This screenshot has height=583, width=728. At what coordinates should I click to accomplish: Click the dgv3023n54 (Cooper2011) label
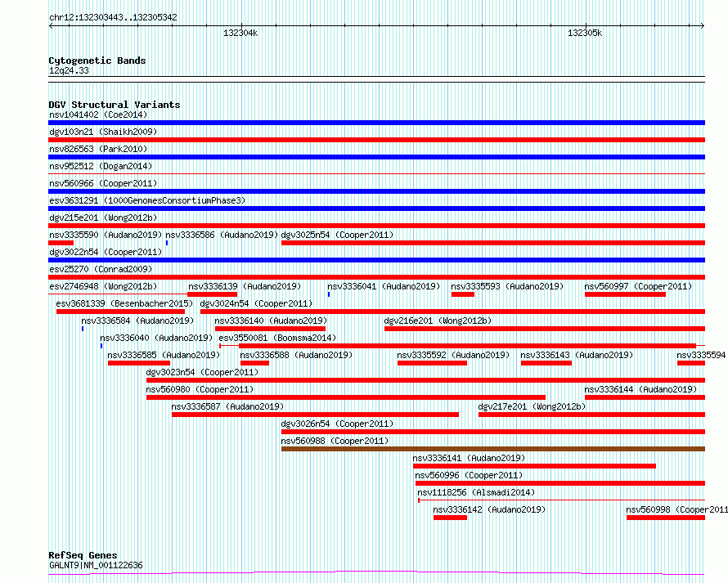[202, 372]
